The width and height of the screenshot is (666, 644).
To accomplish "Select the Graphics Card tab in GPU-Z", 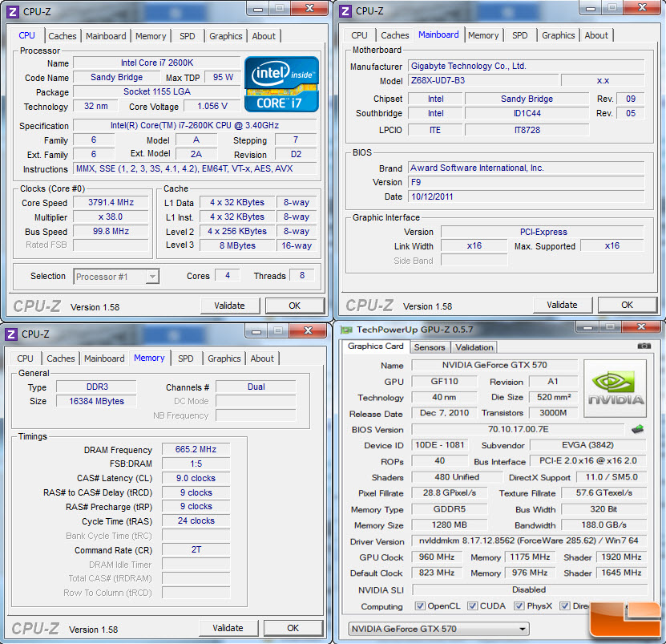I will [375, 346].
